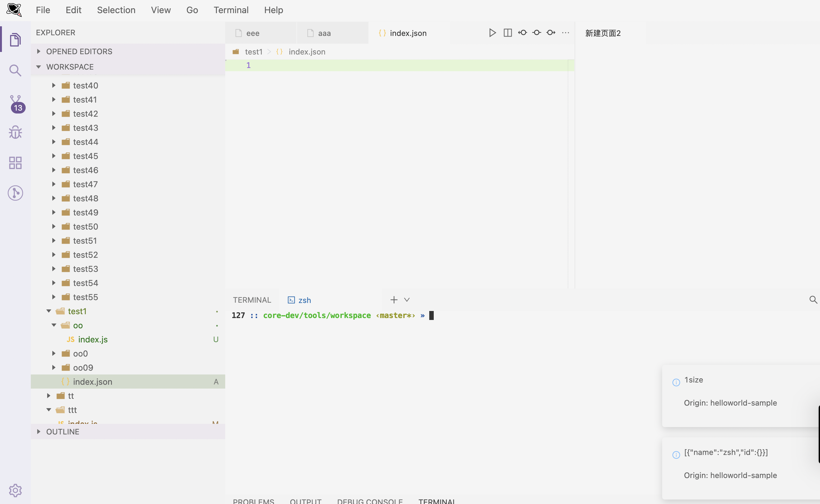The image size is (820, 504).
Task: Open the Extensions view grid icon
Action: click(x=15, y=163)
